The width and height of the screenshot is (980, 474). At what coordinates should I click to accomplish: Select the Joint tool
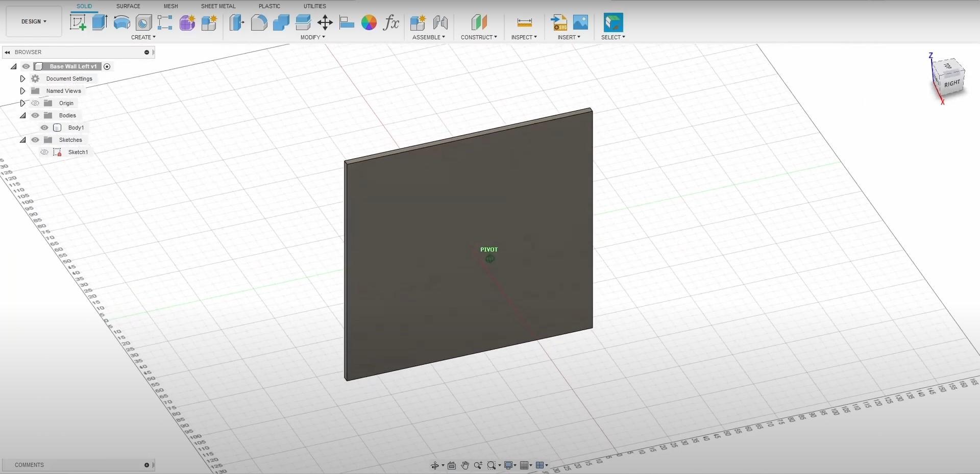[x=440, y=22]
